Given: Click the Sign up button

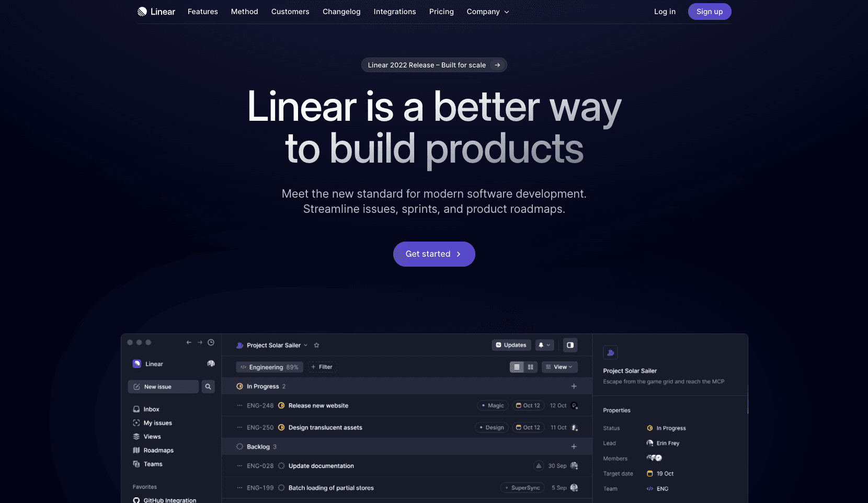Looking at the screenshot, I should point(710,12).
